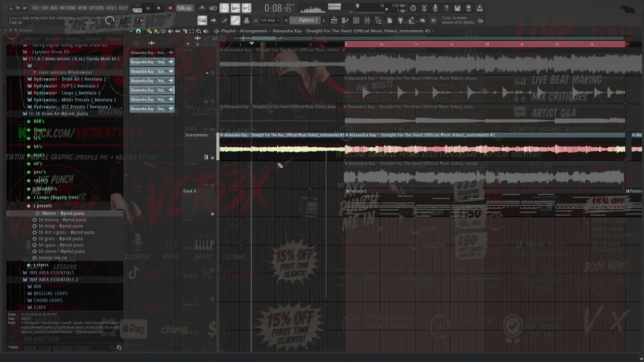Open the playlist options arrow left of the magnet
Image resolution: width=644 pixels, height=362 pixels.
(x=131, y=31)
